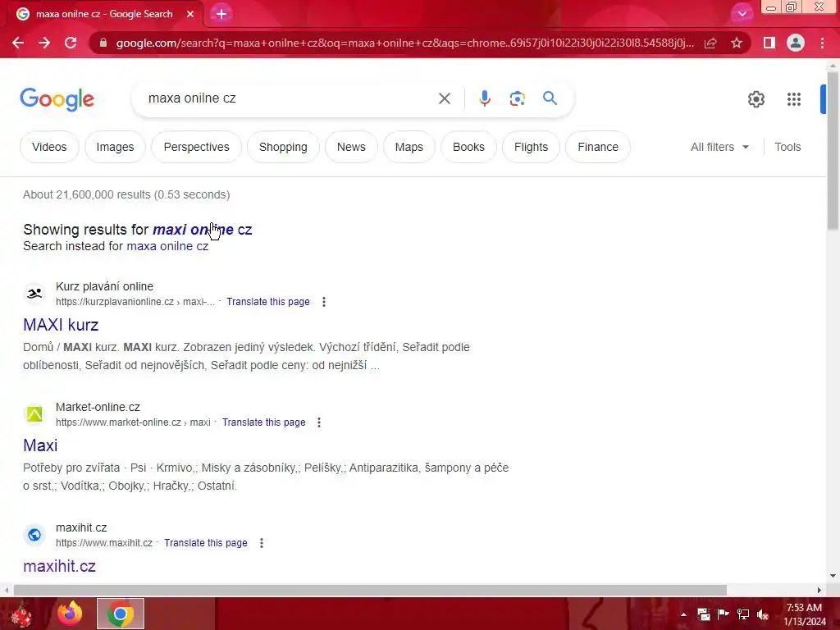Switch to Shopping results
The image size is (840, 630).
[283, 147]
